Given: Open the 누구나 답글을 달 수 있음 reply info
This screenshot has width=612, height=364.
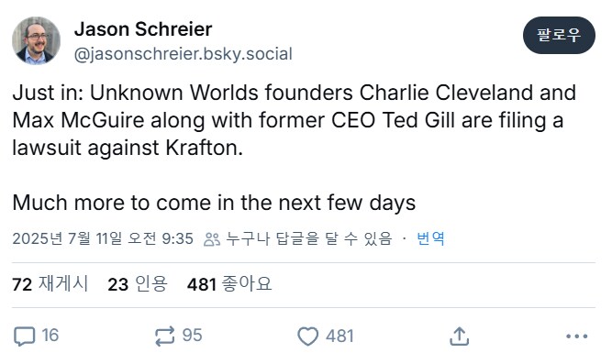Looking at the screenshot, I should coord(308,238).
